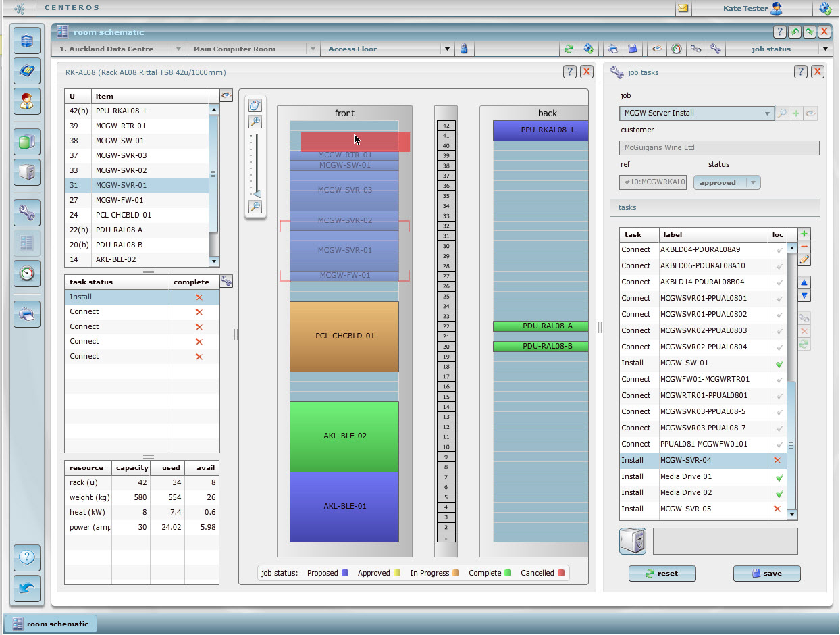Click the rack zoom slider handle

(x=257, y=194)
